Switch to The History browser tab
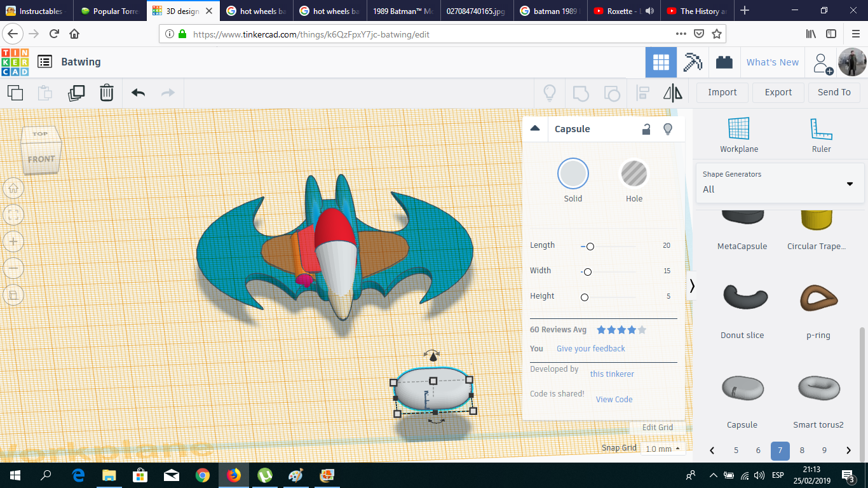868x488 pixels. pos(696,11)
